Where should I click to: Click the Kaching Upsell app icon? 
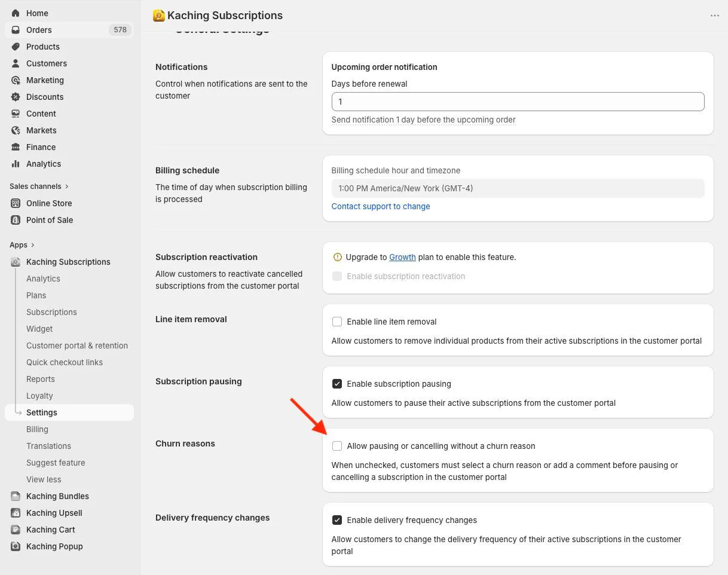pos(16,513)
